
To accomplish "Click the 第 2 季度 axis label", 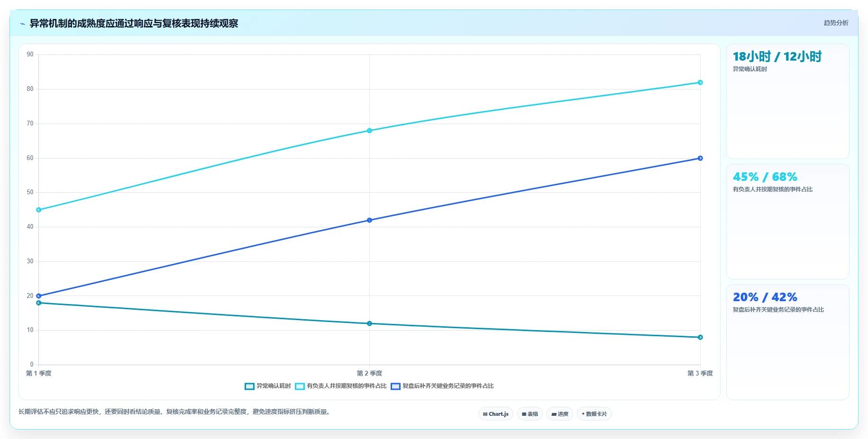I will point(369,373).
